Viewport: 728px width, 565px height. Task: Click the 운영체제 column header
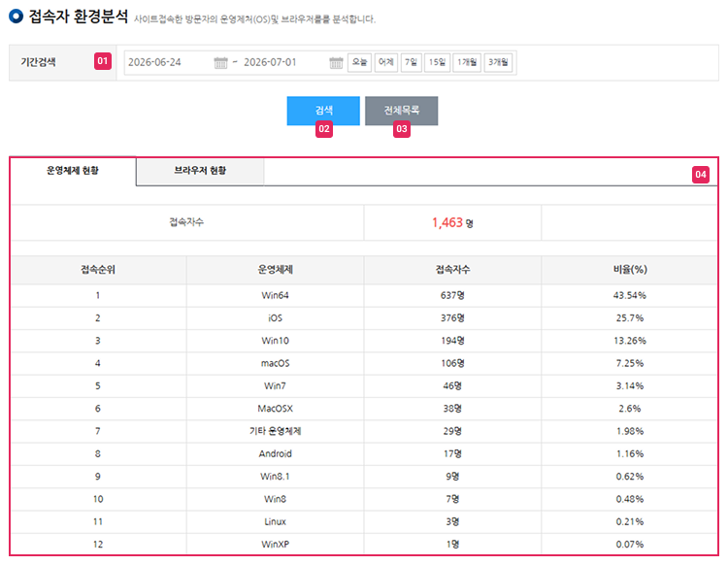pyautogui.click(x=276, y=270)
